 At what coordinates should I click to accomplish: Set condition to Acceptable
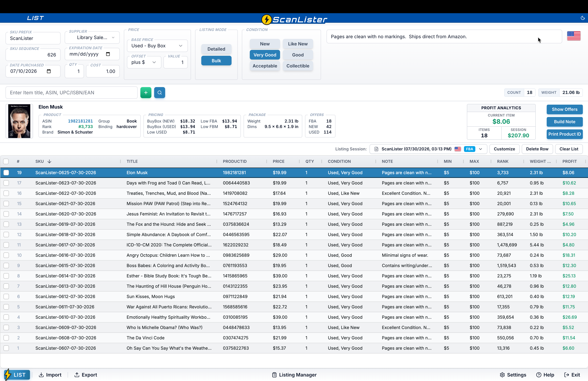pyautogui.click(x=265, y=66)
